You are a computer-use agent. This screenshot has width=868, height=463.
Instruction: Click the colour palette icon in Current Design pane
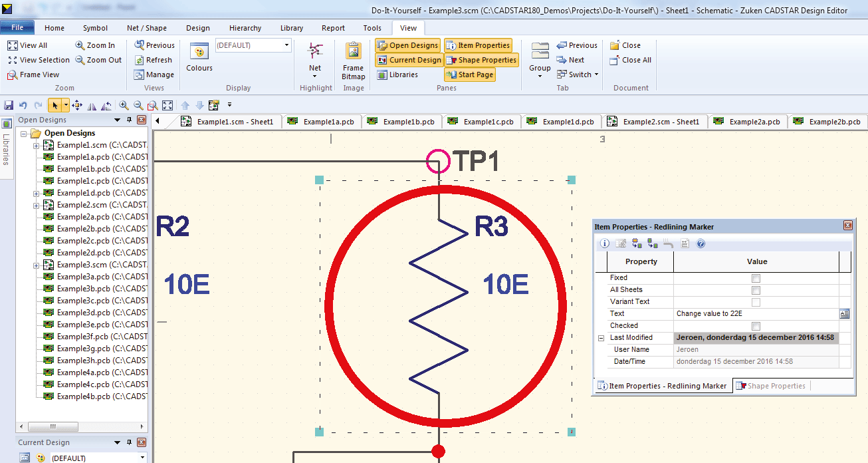click(41, 458)
